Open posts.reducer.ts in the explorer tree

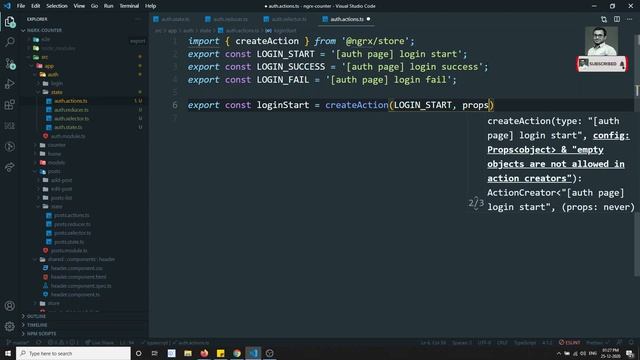(x=72, y=224)
